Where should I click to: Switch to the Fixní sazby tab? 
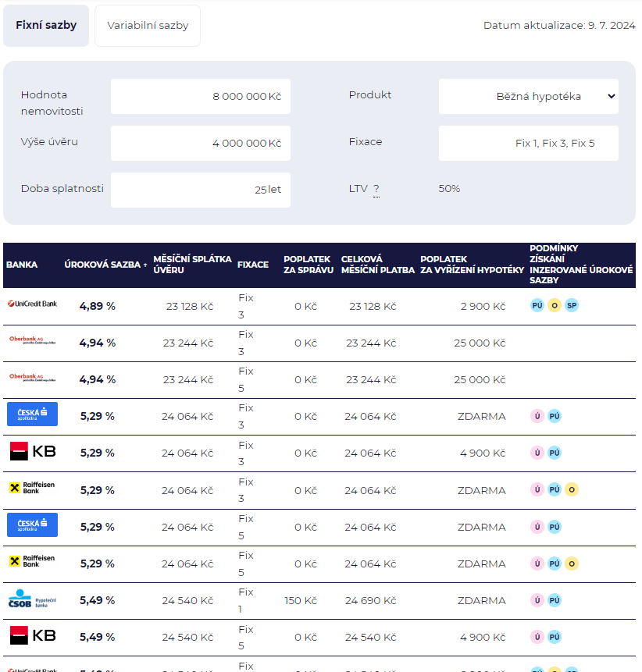tap(46, 26)
